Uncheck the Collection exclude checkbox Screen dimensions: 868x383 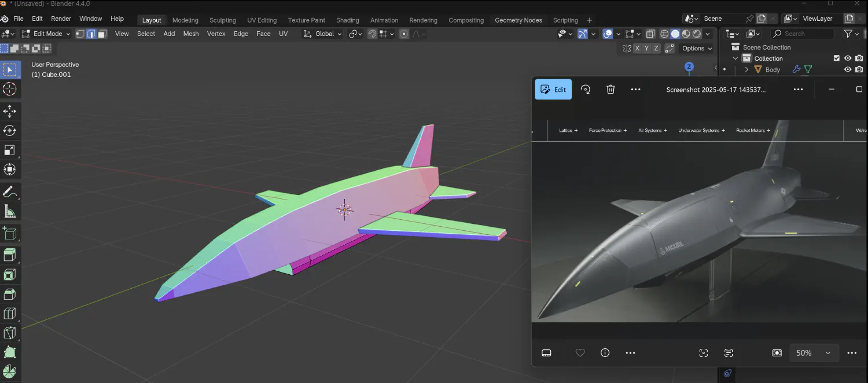836,58
